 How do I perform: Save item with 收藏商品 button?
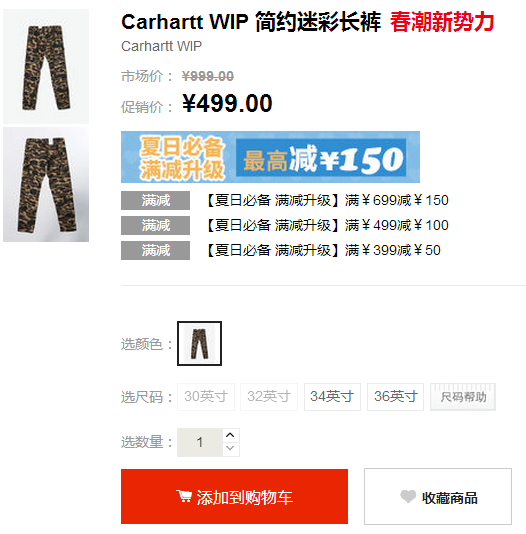coord(438,497)
